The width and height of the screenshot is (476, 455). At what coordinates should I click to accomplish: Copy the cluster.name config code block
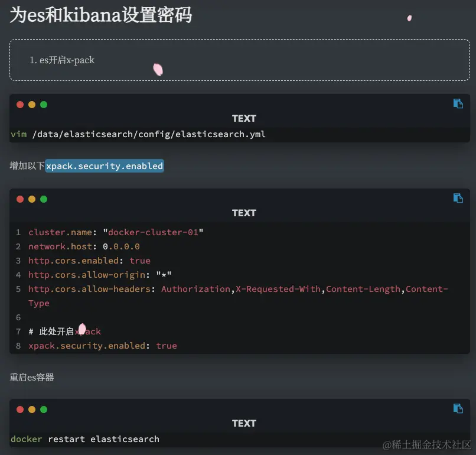click(458, 198)
